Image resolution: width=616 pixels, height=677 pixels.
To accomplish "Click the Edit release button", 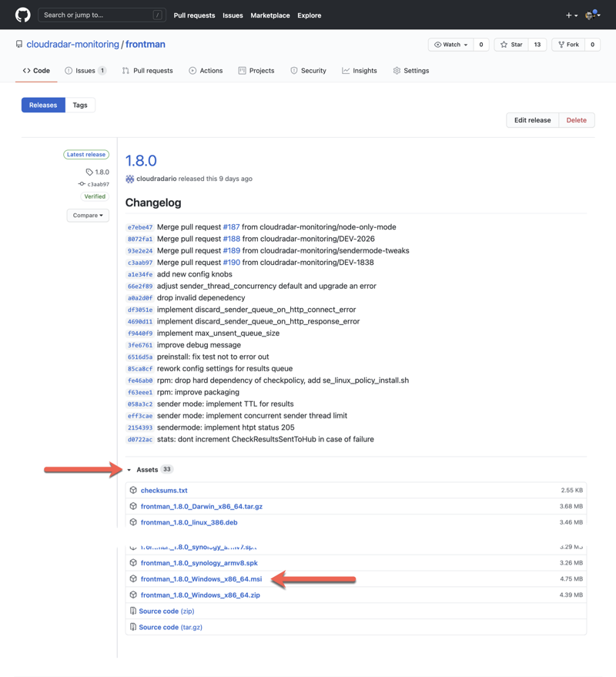I will click(532, 120).
